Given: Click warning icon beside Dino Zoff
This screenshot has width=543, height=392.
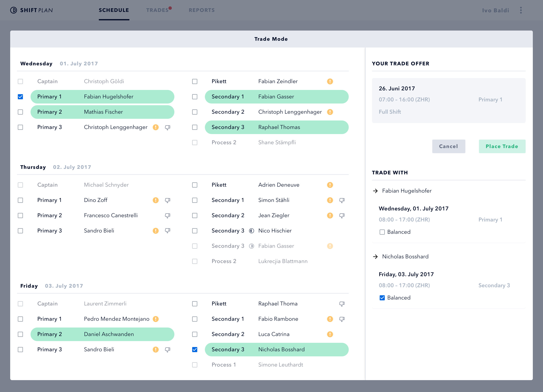Looking at the screenshot, I should (x=156, y=200).
